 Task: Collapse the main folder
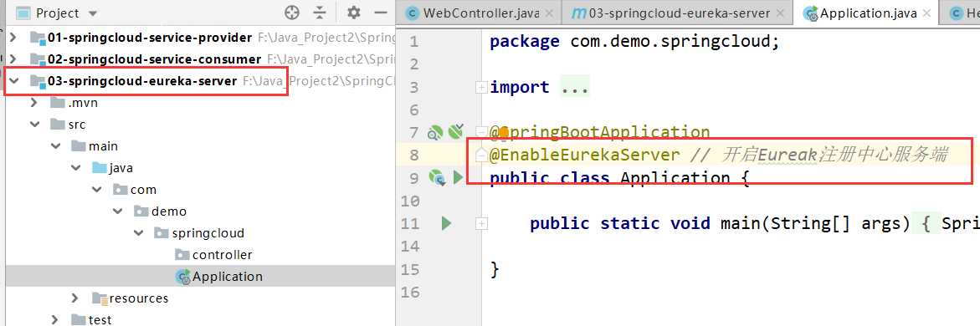point(55,146)
